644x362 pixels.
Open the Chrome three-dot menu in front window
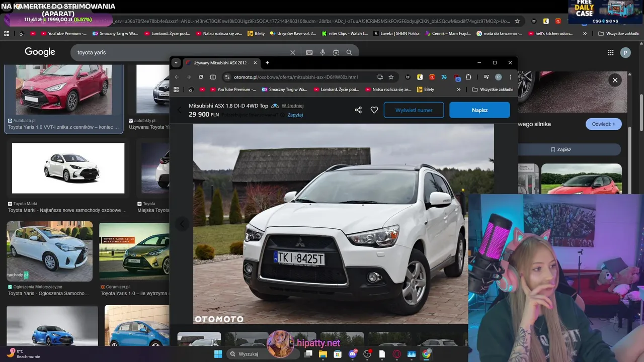click(x=510, y=77)
